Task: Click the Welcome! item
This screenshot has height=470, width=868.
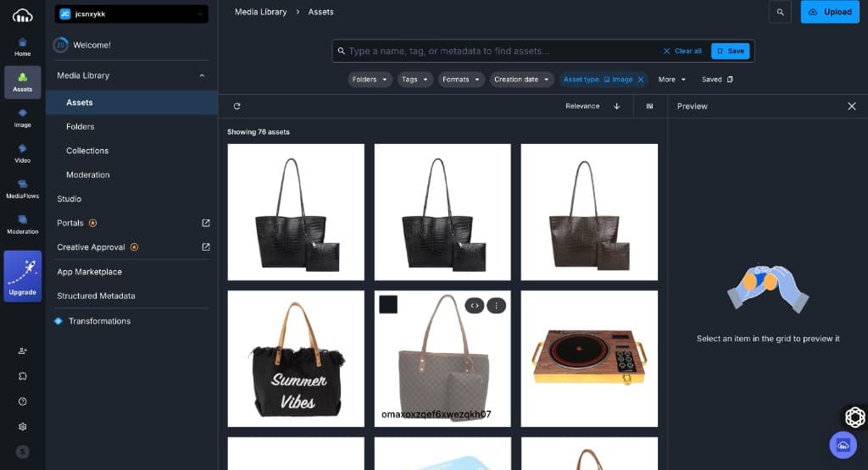Action: [x=92, y=45]
